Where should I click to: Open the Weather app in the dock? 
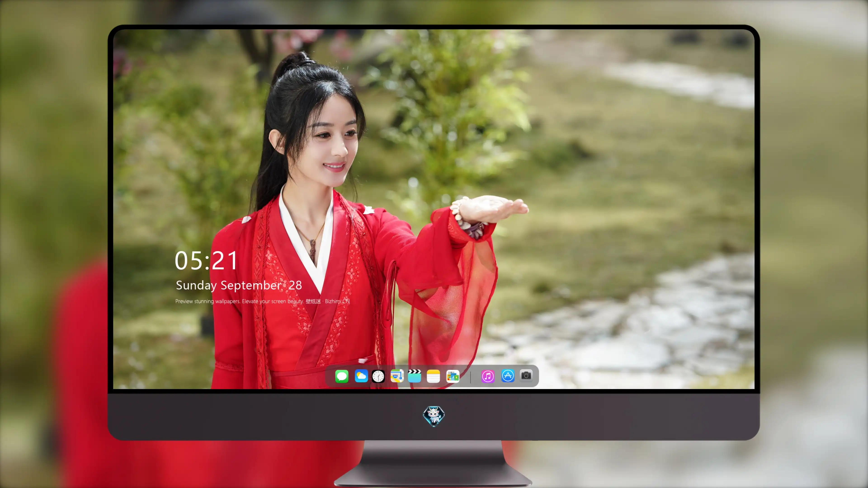(361, 376)
